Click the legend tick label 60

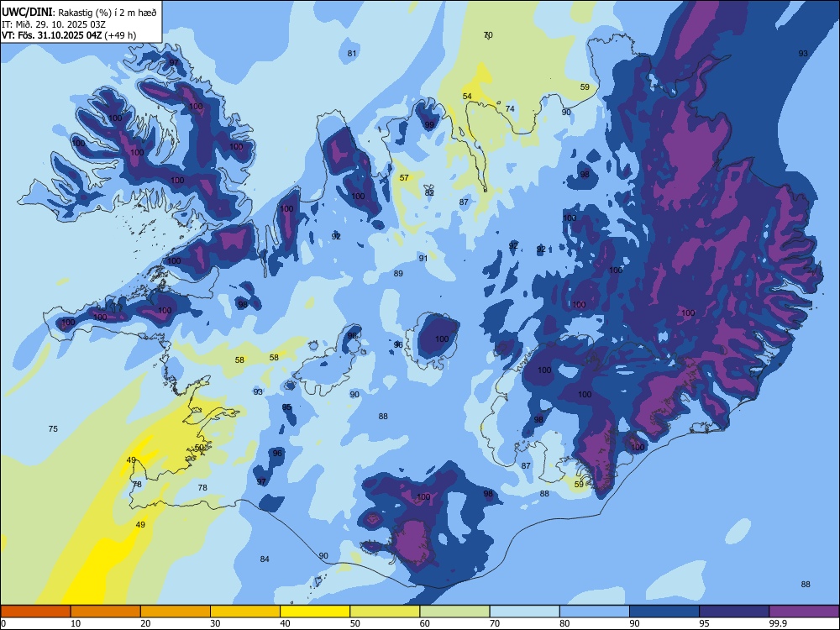point(425,623)
